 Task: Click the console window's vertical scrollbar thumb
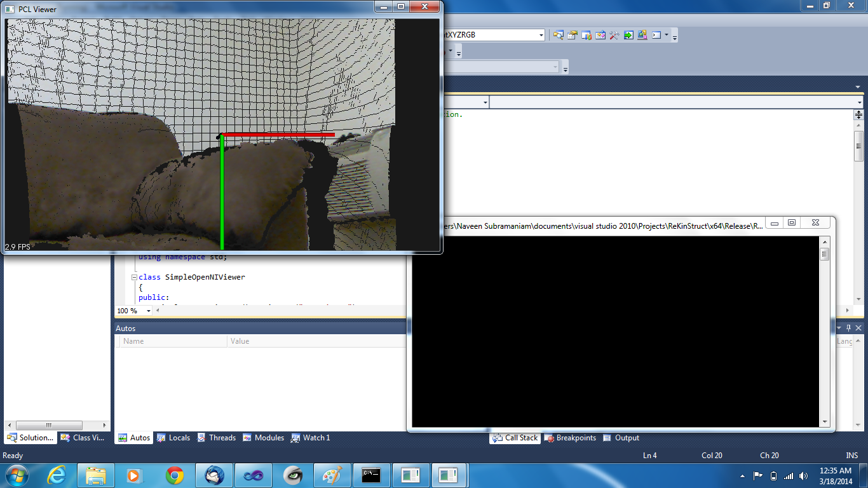[825, 255]
